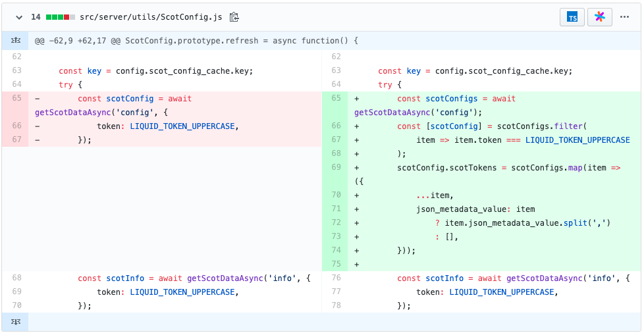This screenshot has height=335, width=644.
Task: Collapse the ScotConfig.js file diff
Action: pyautogui.click(x=19, y=16)
